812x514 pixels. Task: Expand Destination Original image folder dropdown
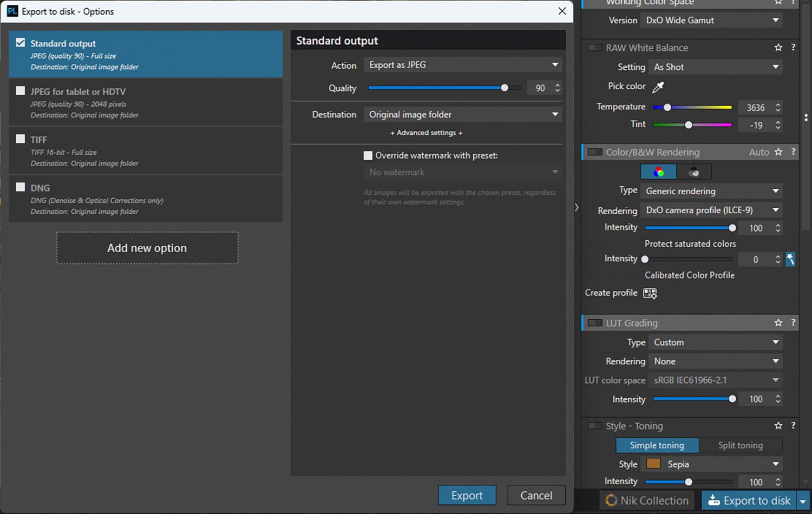[462, 115]
